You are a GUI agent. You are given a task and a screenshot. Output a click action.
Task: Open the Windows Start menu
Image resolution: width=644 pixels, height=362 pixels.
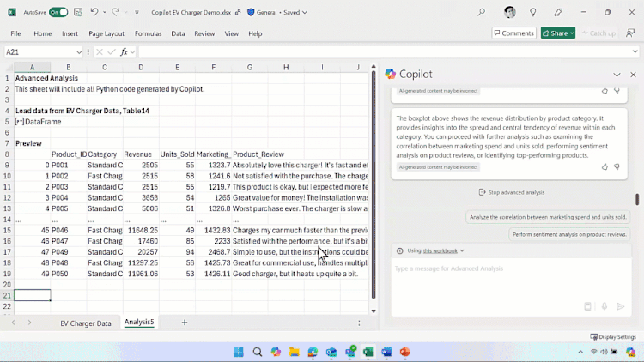point(238,352)
